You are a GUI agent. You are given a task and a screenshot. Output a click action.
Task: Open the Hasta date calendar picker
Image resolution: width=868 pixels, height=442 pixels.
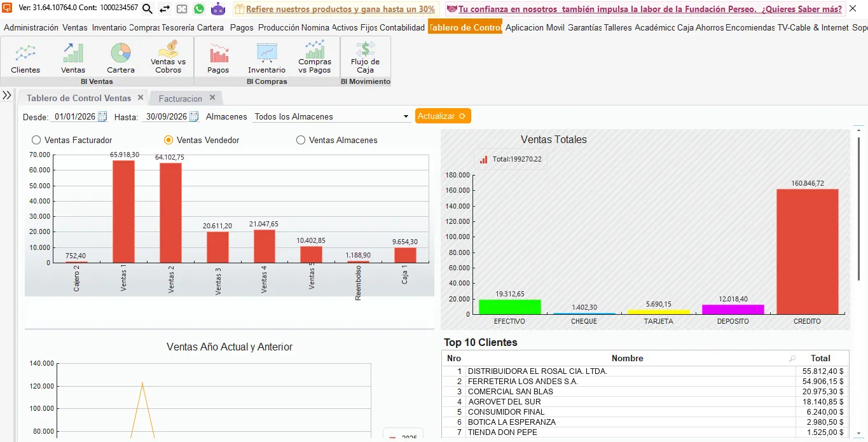click(x=194, y=116)
